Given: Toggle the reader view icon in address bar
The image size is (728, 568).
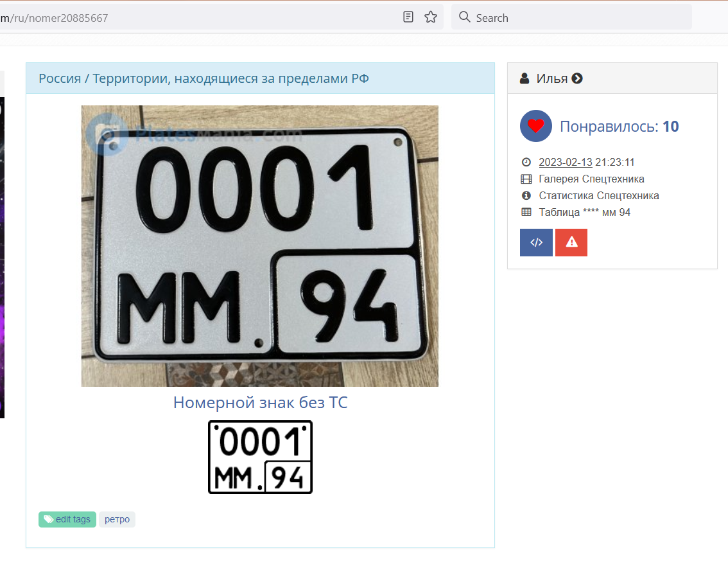Looking at the screenshot, I should [408, 17].
